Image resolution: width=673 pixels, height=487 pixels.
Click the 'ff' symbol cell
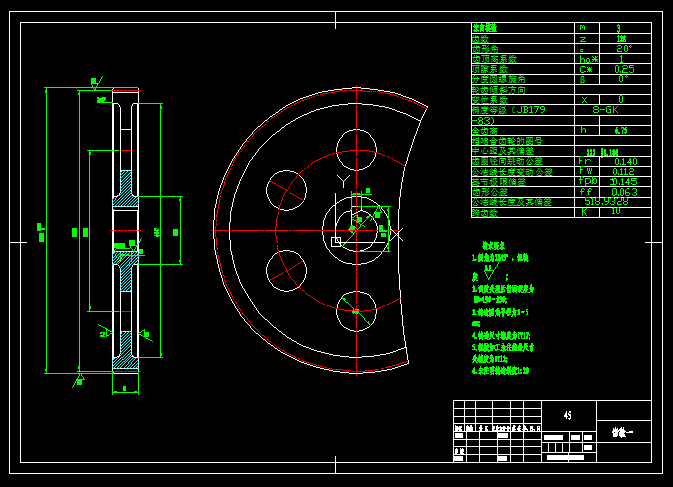point(586,192)
